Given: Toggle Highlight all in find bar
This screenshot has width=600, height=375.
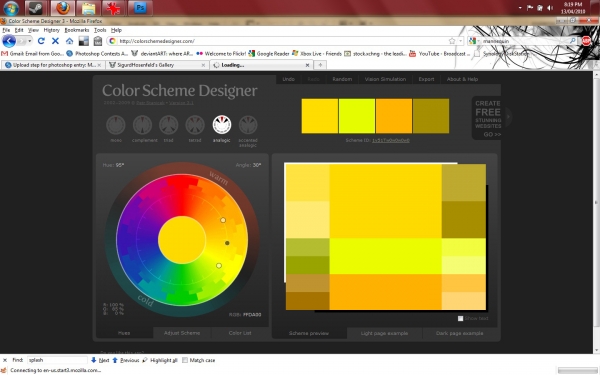Looking at the screenshot, I should (160, 360).
